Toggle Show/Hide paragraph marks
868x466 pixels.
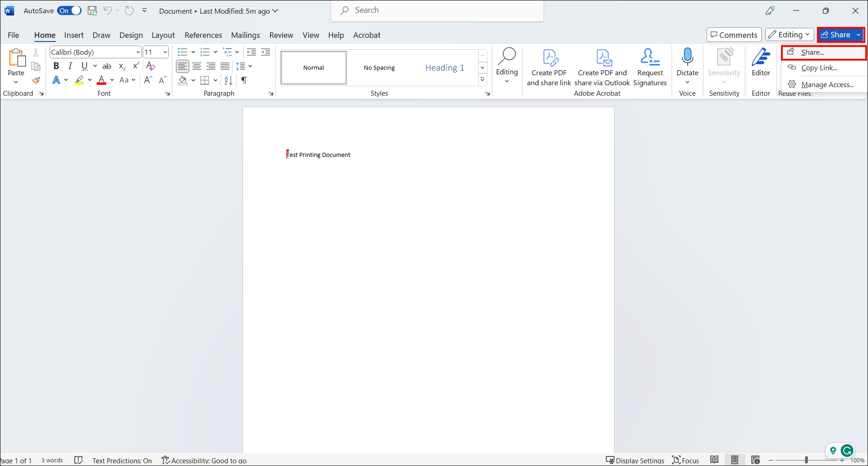[244, 80]
